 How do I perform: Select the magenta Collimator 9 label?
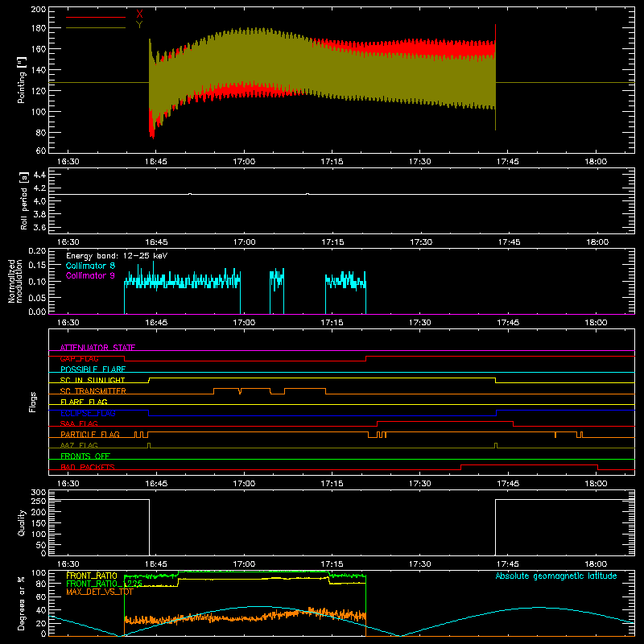click(x=90, y=275)
